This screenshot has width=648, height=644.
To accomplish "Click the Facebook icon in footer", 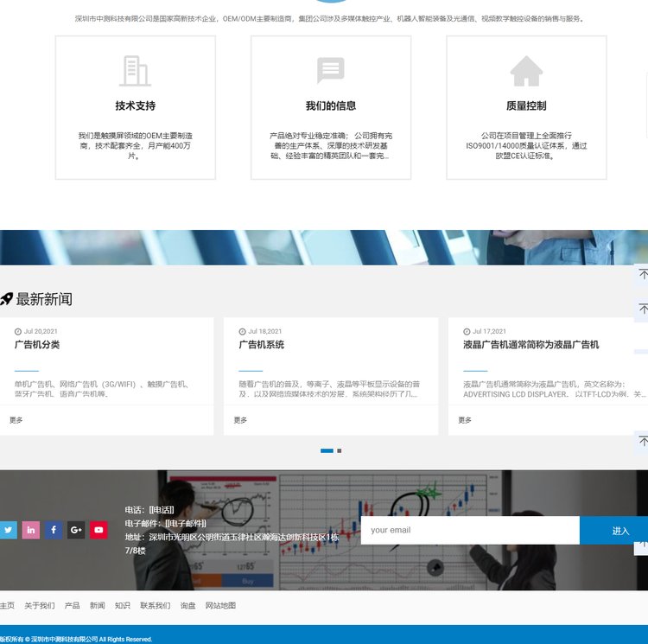I will 54,530.
